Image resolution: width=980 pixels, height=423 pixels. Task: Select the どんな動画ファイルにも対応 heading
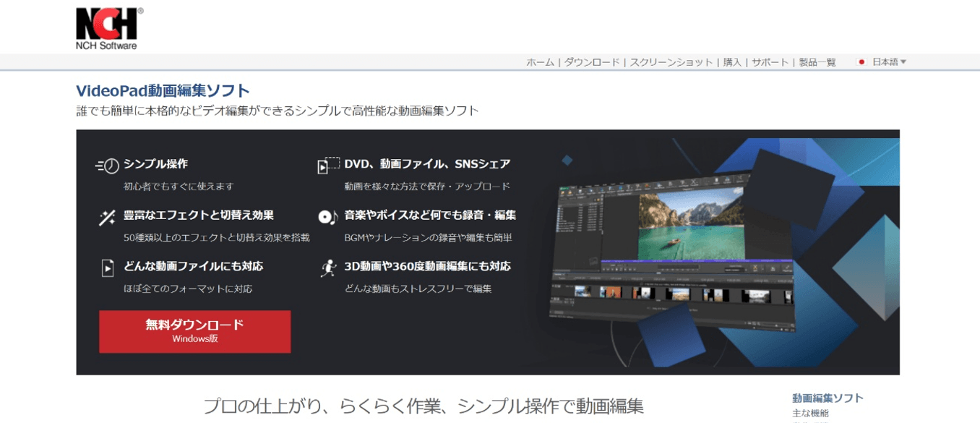pos(193,266)
